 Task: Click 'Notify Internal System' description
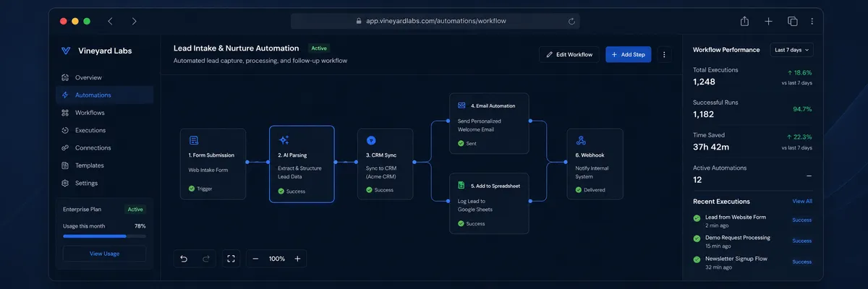(x=592, y=172)
